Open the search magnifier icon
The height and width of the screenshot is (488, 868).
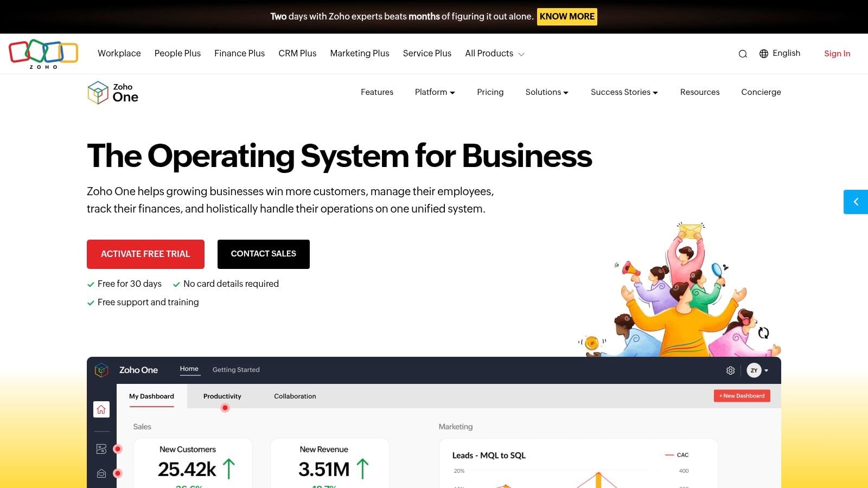click(743, 54)
